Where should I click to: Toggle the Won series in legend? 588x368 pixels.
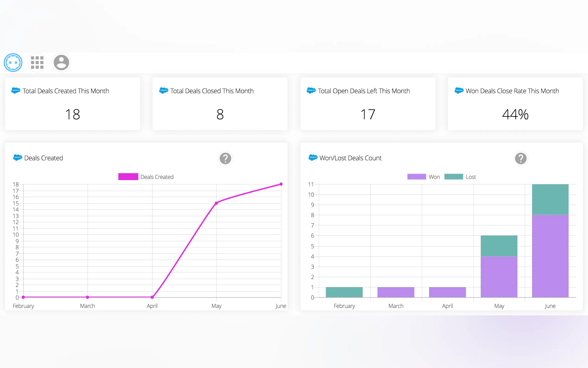[x=434, y=177]
